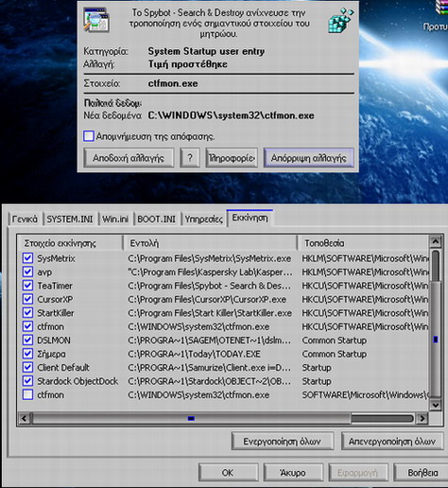Click the Kaspersky Lab command path for avp

[210, 272]
